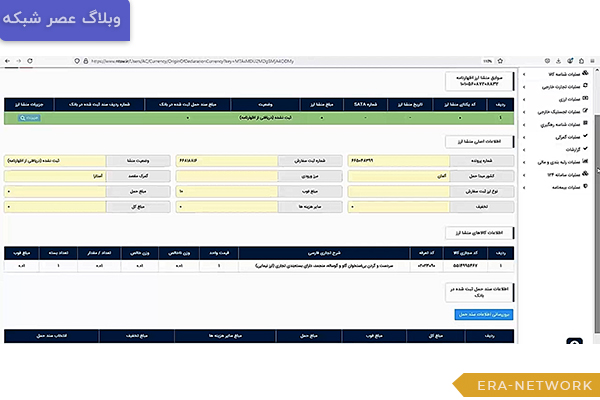Screen dimensions: 600x400
Task: Expand the customs operations menu arrow
Action: coord(522,137)
